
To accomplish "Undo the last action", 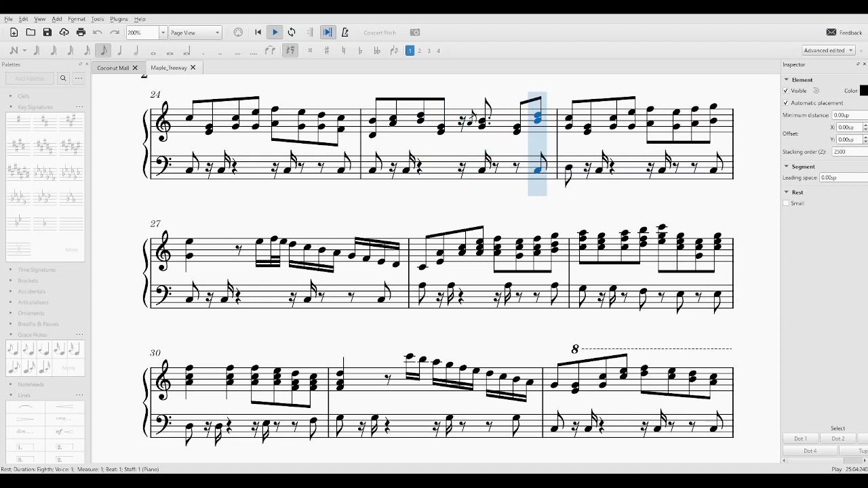I will click(x=98, y=33).
